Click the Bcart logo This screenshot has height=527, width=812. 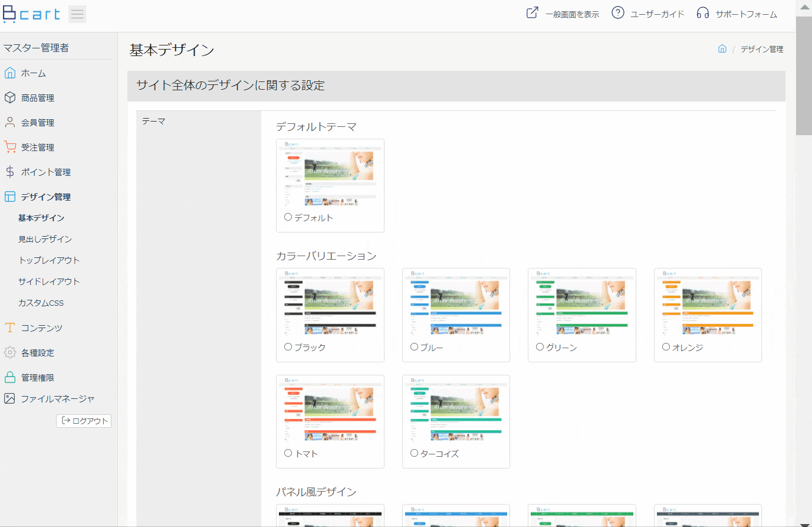click(32, 13)
